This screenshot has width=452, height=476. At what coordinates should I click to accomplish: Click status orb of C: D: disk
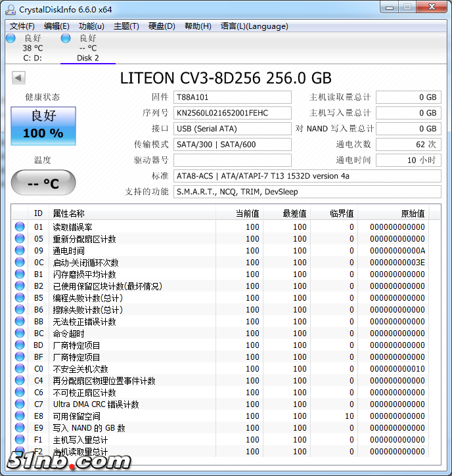(11, 39)
